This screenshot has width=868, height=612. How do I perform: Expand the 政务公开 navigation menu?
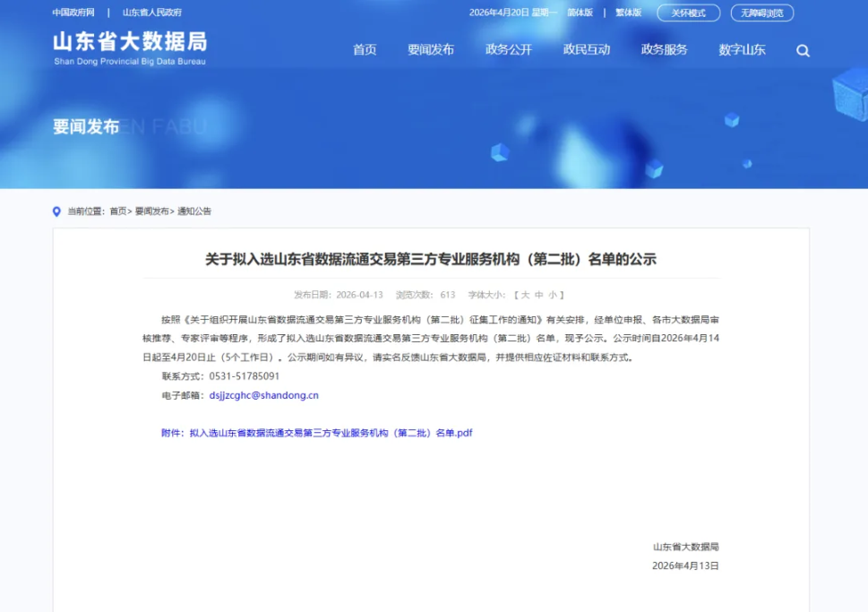click(x=509, y=50)
